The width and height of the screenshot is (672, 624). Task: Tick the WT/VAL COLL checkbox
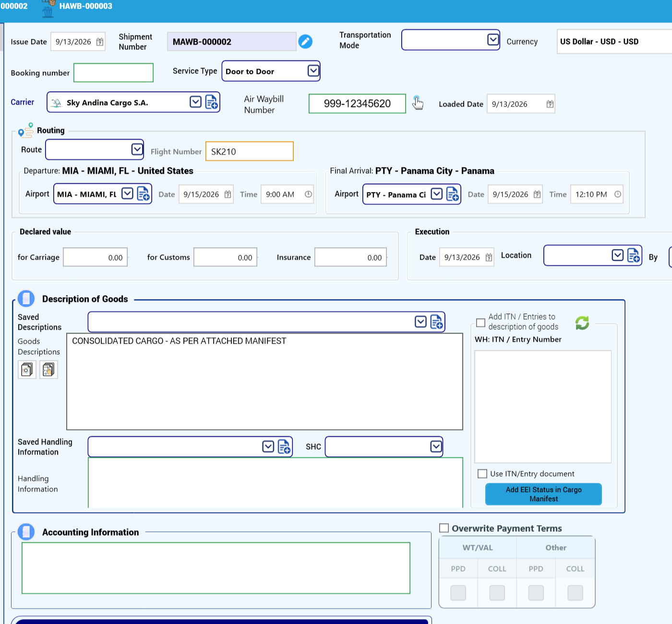click(x=497, y=593)
